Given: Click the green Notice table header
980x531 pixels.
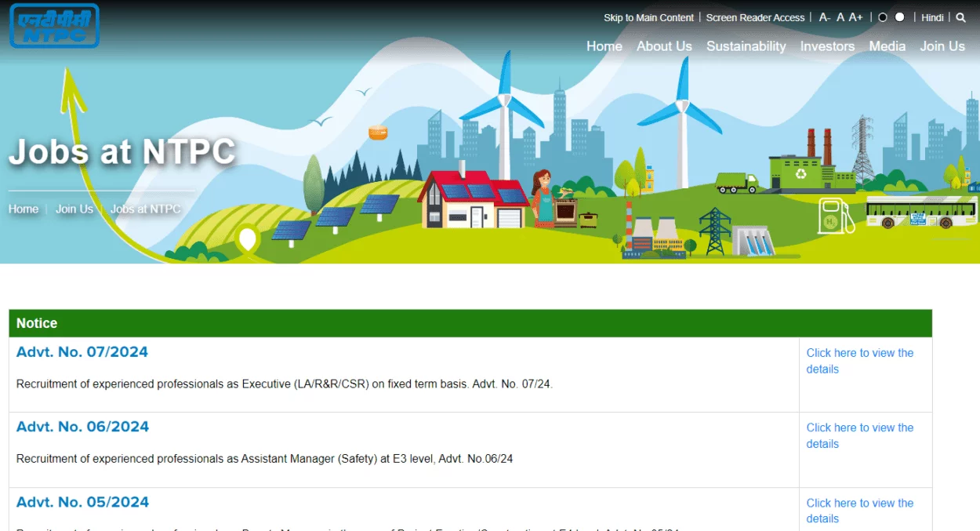Looking at the screenshot, I should point(470,323).
